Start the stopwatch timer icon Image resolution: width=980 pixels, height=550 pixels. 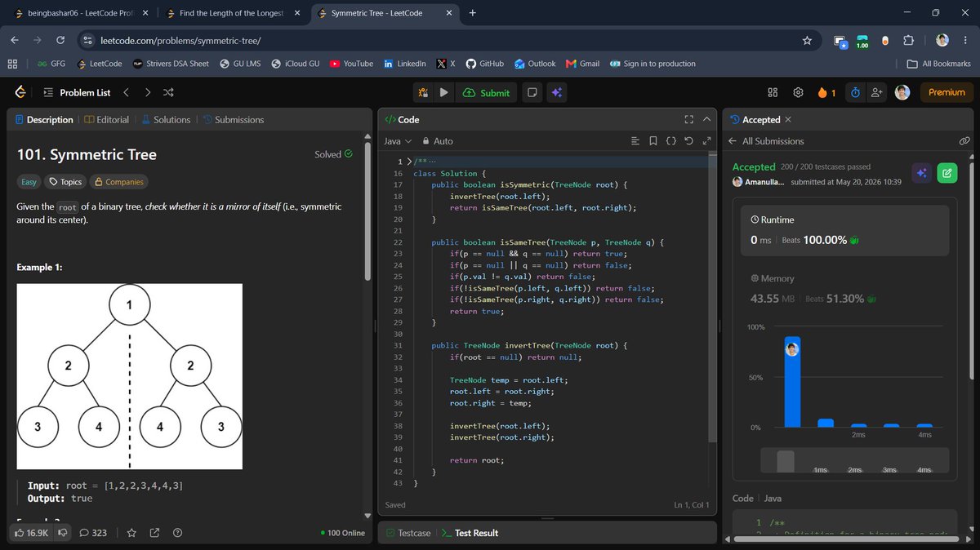coord(855,93)
